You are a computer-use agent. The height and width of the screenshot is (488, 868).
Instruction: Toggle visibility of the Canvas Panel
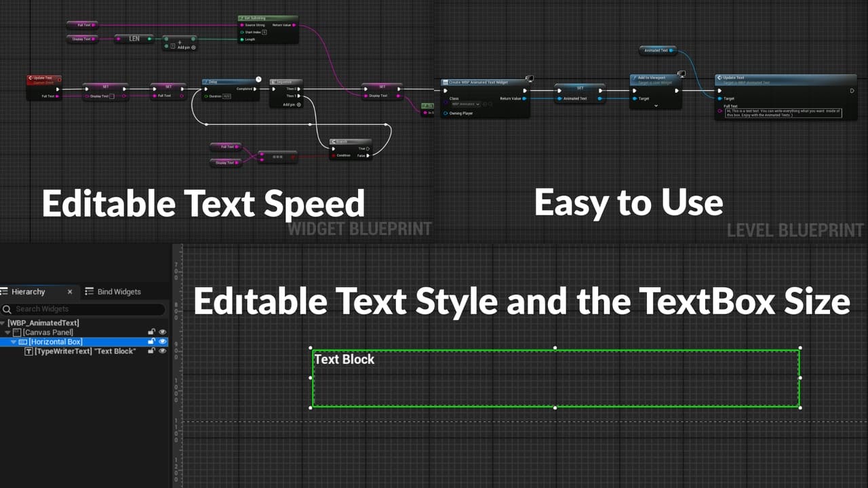(x=163, y=332)
